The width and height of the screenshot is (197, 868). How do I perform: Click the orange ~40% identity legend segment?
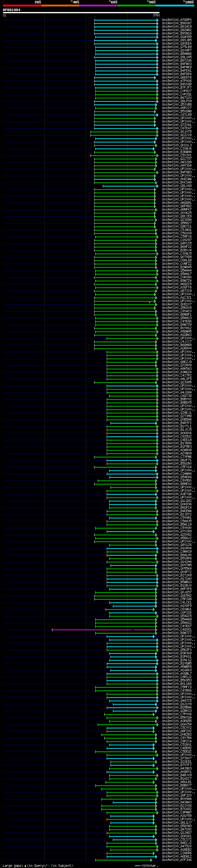[60, 6]
